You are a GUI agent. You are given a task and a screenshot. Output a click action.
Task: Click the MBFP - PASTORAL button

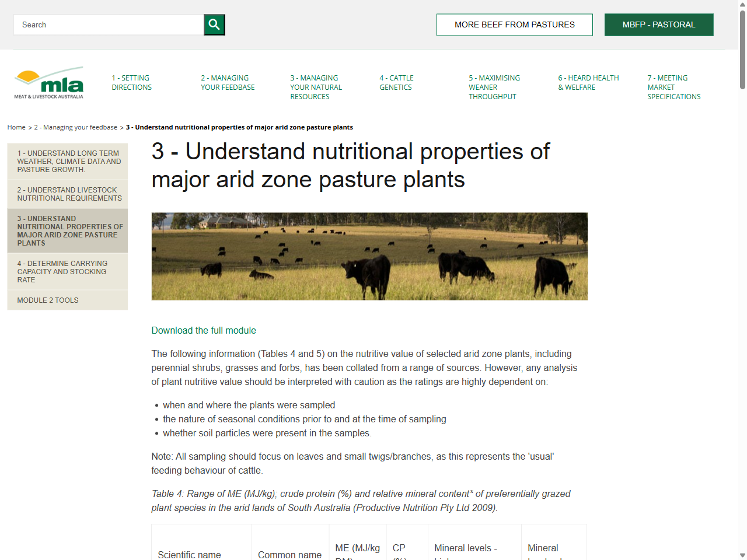659,24
